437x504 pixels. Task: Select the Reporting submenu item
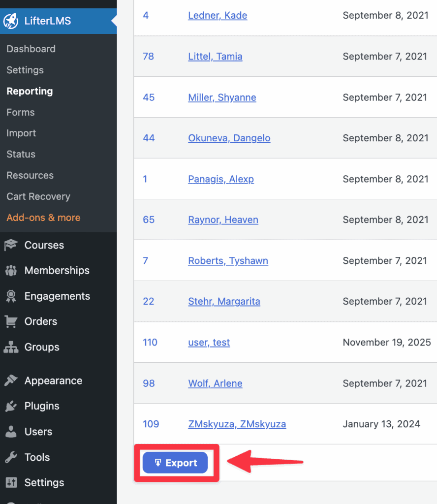pyautogui.click(x=30, y=91)
